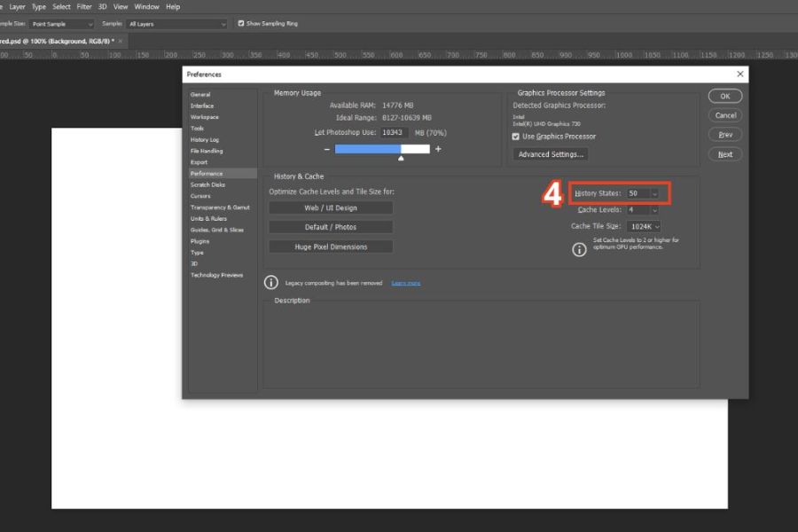Follow the Learn more link
The height and width of the screenshot is (532, 798).
[x=406, y=283]
